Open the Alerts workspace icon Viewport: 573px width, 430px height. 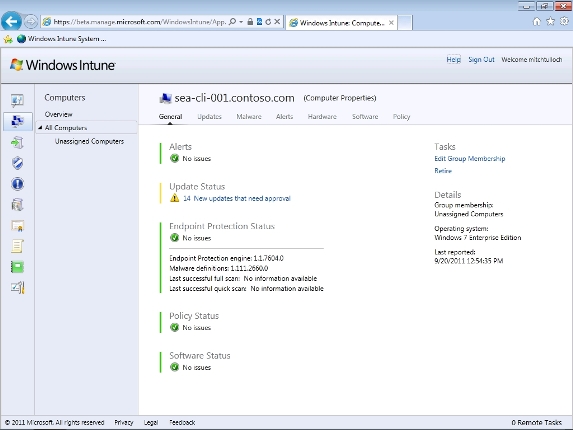tap(17, 184)
